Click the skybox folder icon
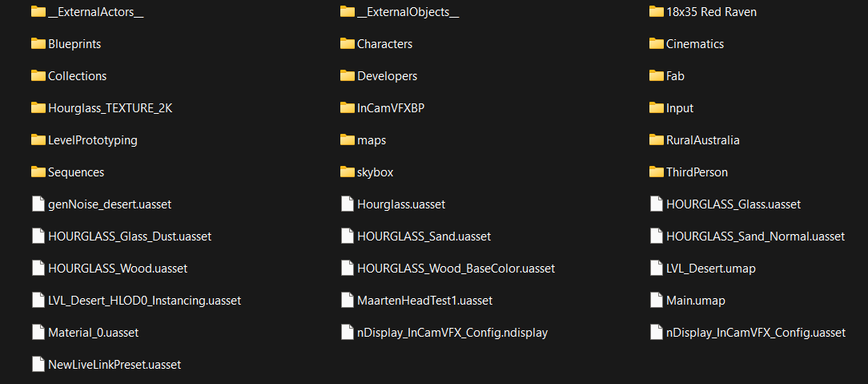868x384 pixels. pyautogui.click(x=348, y=172)
